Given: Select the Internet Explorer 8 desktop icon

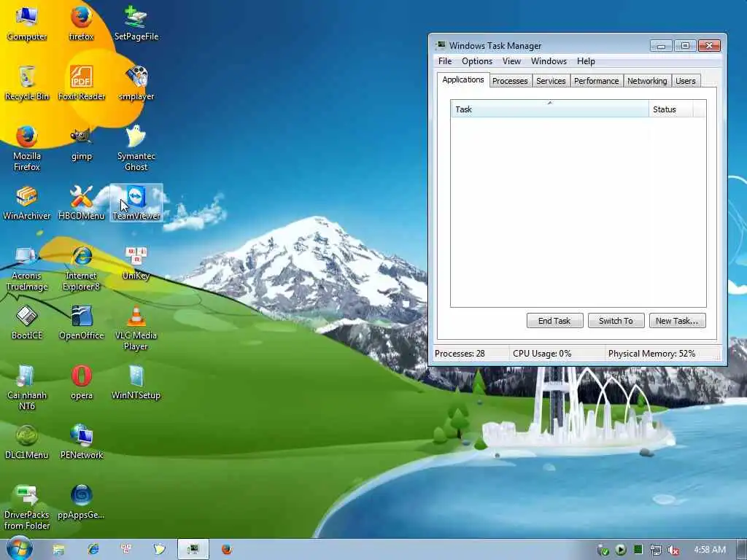Looking at the screenshot, I should (82, 268).
